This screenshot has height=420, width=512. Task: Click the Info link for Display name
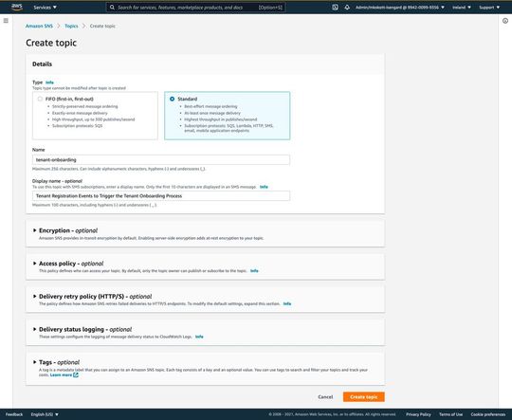pos(264,187)
